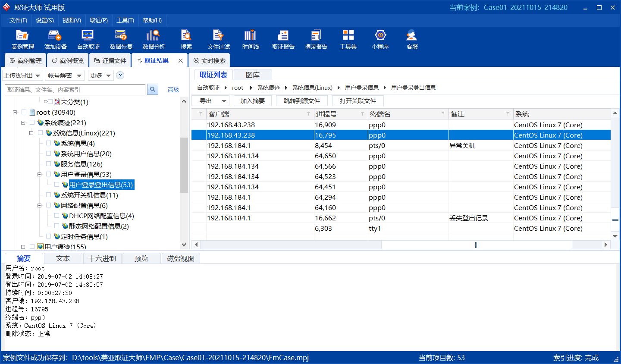Click the table horizontal scrollbar thumb

click(477, 245)
